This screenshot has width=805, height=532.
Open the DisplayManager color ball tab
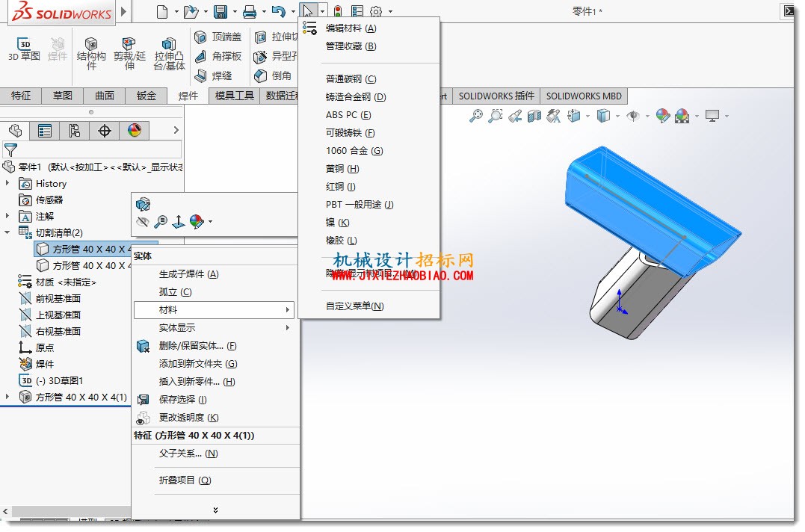[135, 131]
